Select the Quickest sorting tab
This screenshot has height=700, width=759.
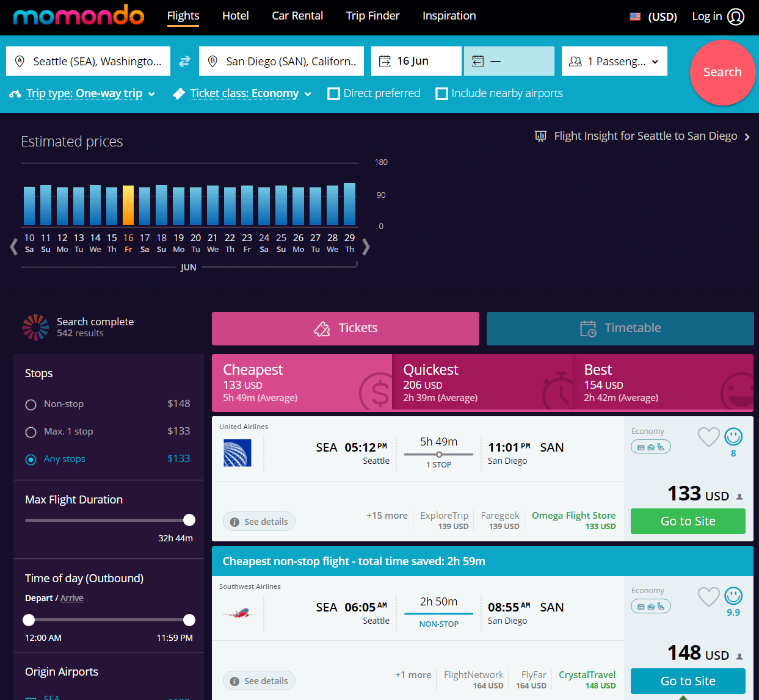pos(482,383)
